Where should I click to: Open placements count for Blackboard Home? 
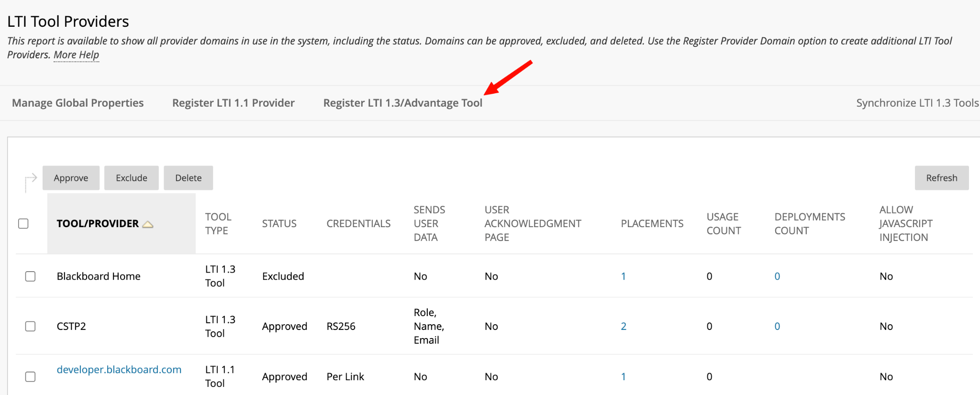pyautogui.click(x=624, y=276)
